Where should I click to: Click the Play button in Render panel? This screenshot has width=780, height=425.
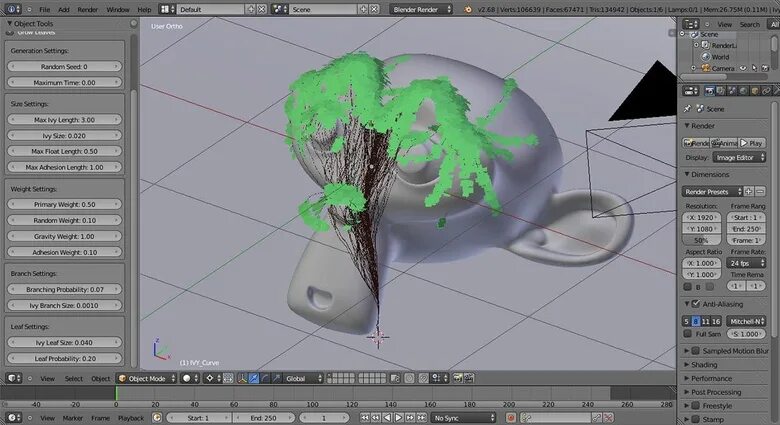coord(752,143)
